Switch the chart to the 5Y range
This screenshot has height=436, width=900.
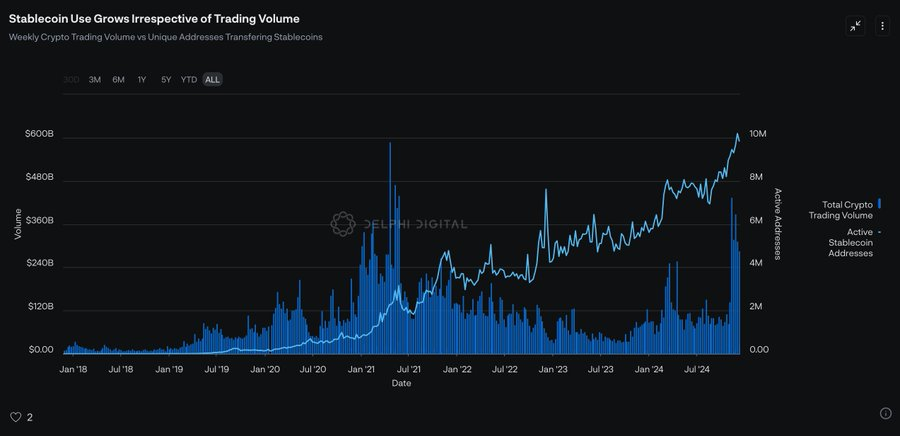(165, 79)
